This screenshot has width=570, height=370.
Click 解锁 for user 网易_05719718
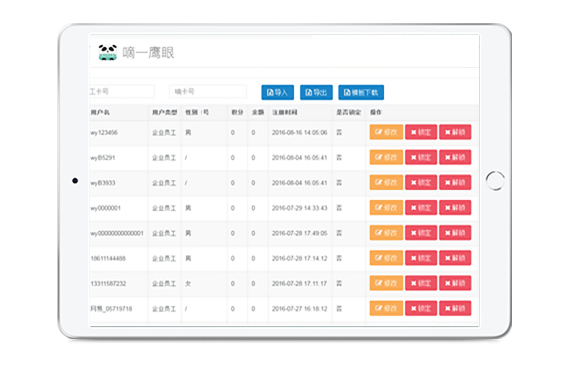click(455, 308)
